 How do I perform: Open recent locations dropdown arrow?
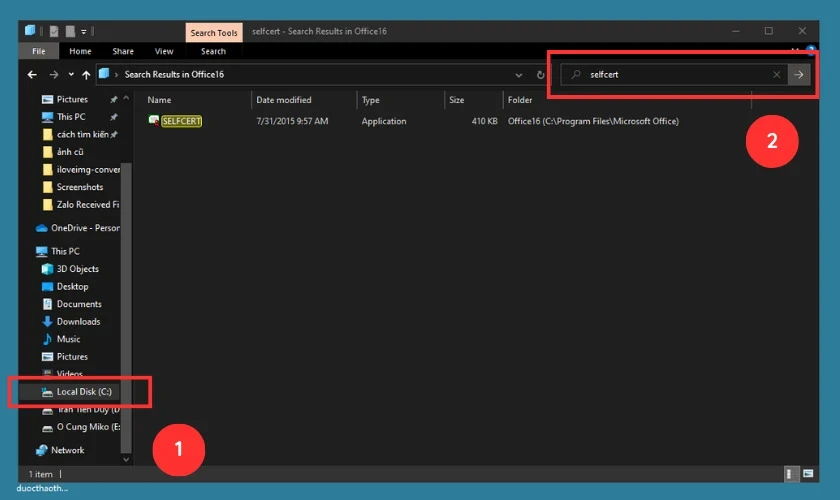(70, 75)
